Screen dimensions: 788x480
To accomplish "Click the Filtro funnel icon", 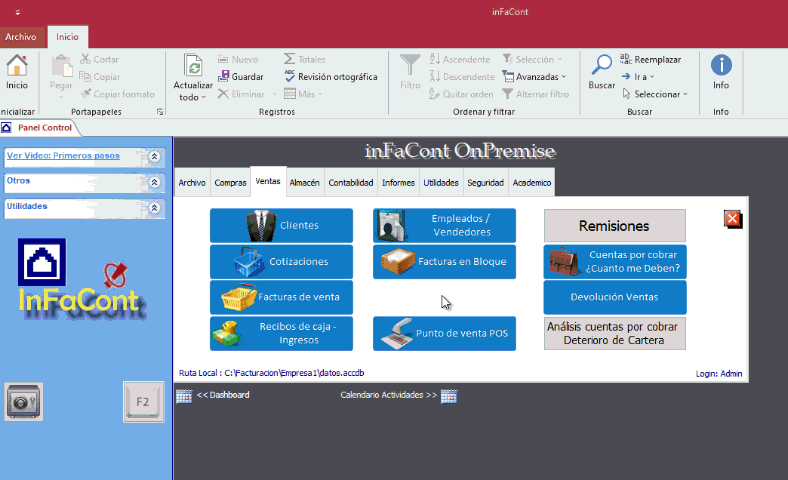I will click(x=410, y=65).
